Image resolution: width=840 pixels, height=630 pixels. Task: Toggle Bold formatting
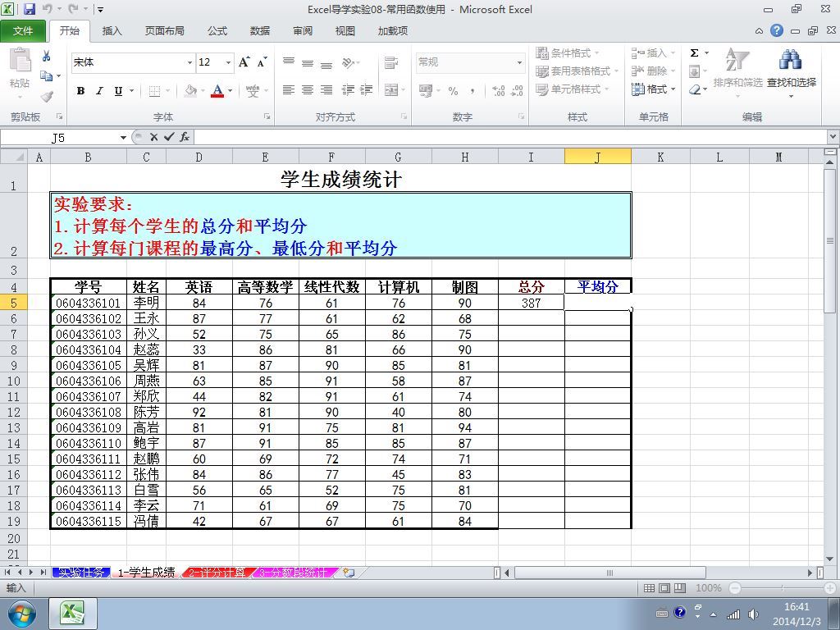point(80,91)
